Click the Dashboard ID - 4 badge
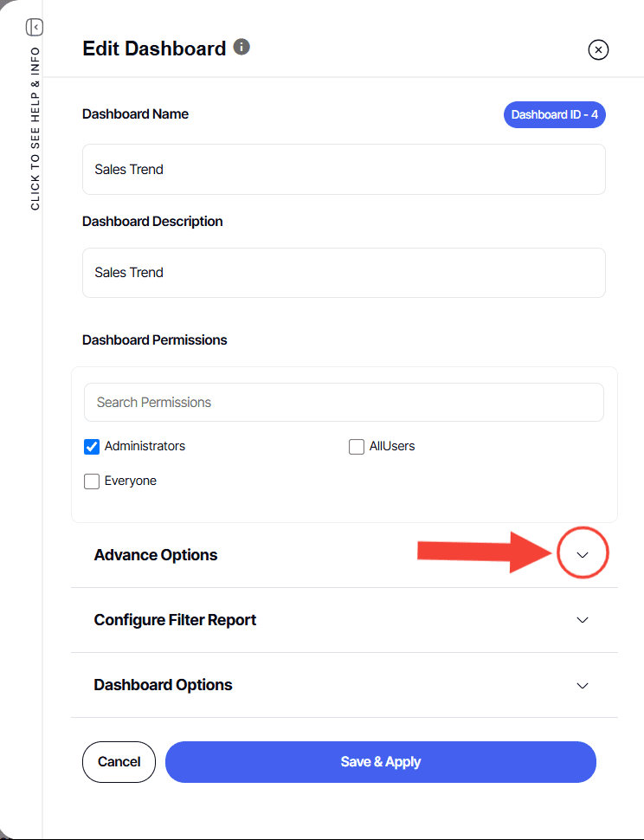The image size is (644, 840). click(x=554, y=114)
